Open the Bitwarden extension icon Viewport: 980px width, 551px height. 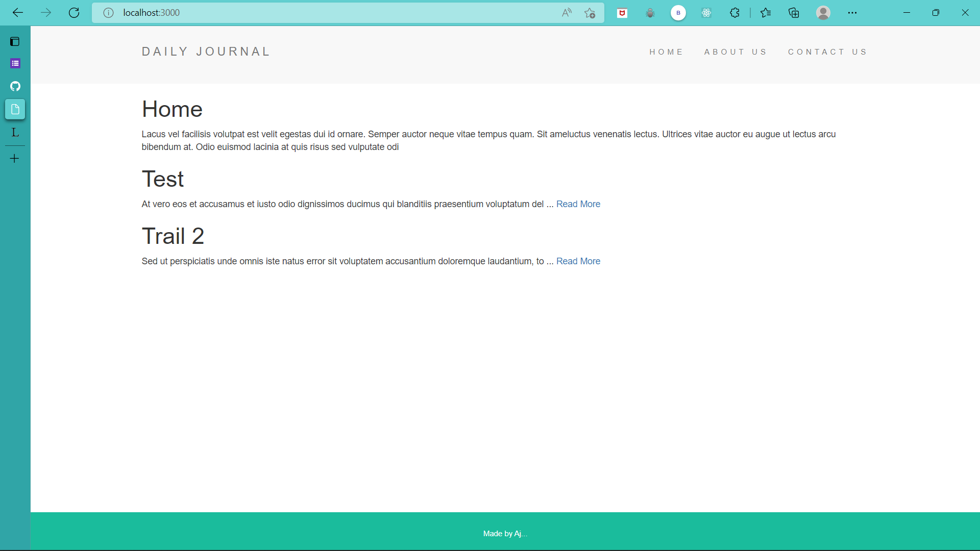(x=678, y=13)
